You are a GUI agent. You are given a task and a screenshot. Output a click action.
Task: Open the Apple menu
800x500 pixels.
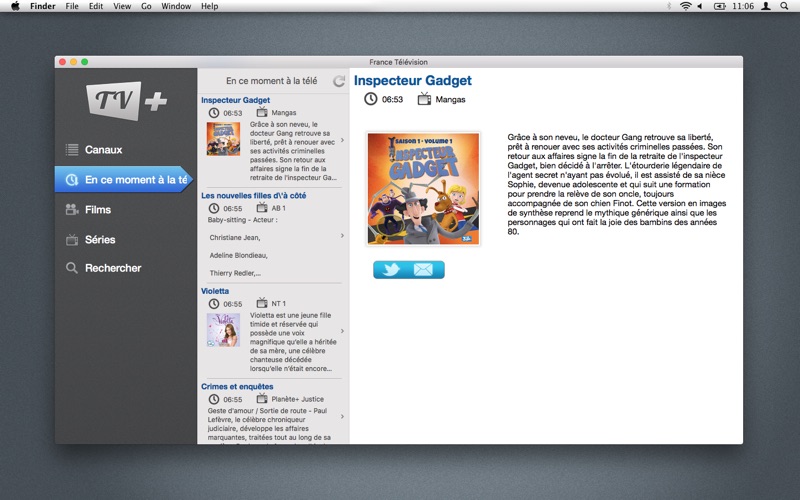(x=15, y=6)
